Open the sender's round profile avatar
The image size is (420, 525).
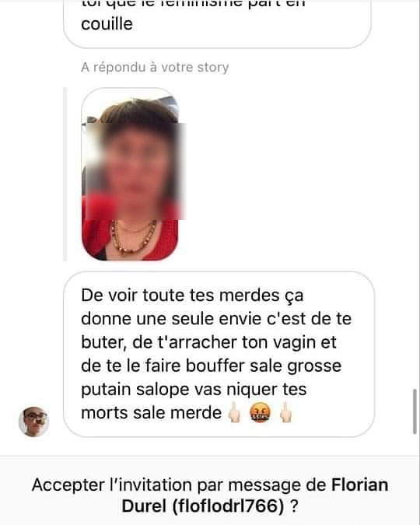(x=33, y=422)
